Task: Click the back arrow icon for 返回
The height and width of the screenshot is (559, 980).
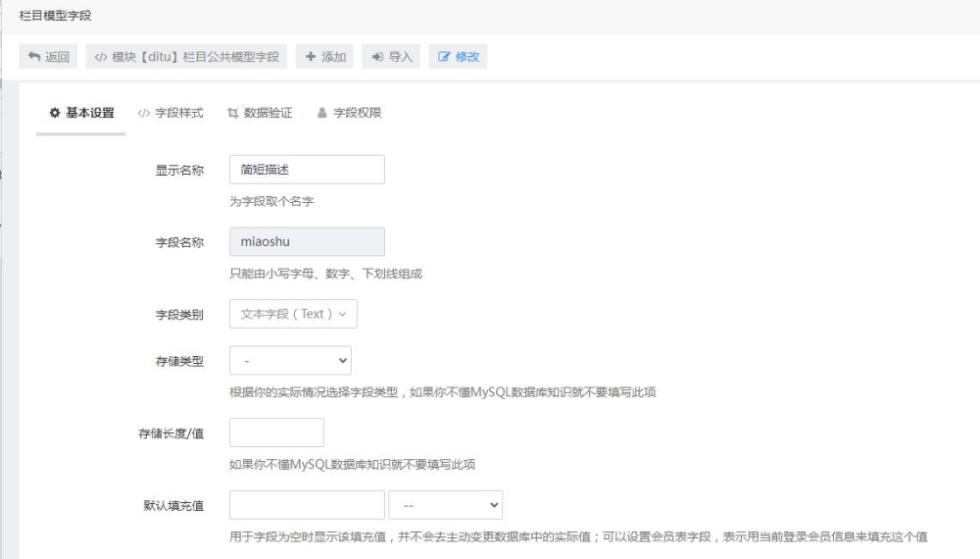Action: click(34, 57)
